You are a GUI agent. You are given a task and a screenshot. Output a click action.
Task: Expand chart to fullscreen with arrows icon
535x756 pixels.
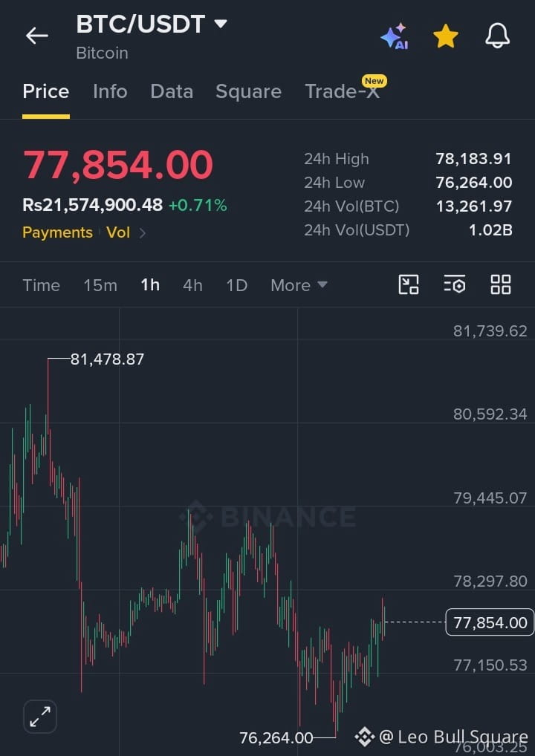point(40,717)
